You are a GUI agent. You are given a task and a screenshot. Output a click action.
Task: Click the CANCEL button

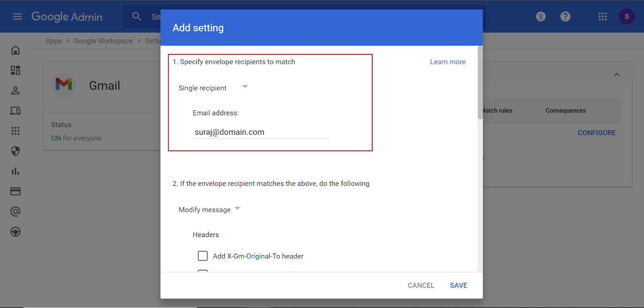421,285
